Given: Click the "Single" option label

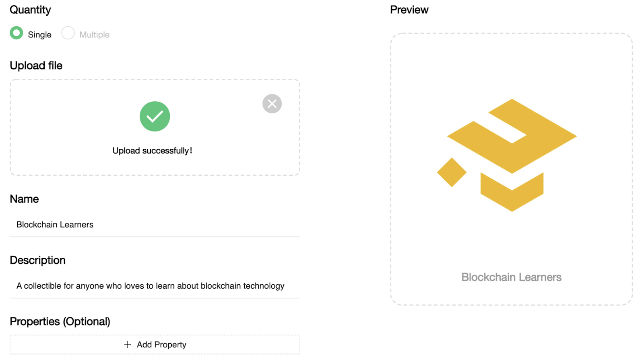Looking at the screenshot, I should 39,35.
